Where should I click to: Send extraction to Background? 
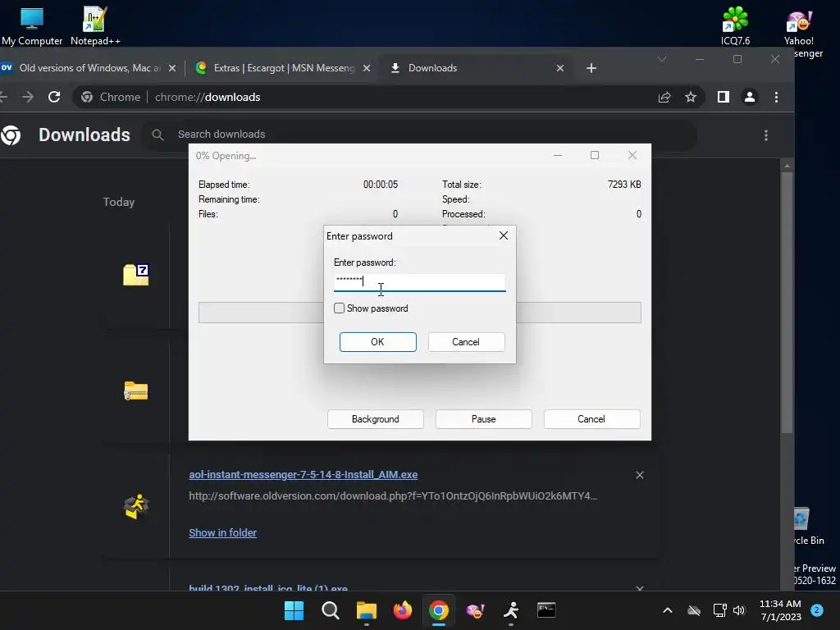tap(376, 419)
